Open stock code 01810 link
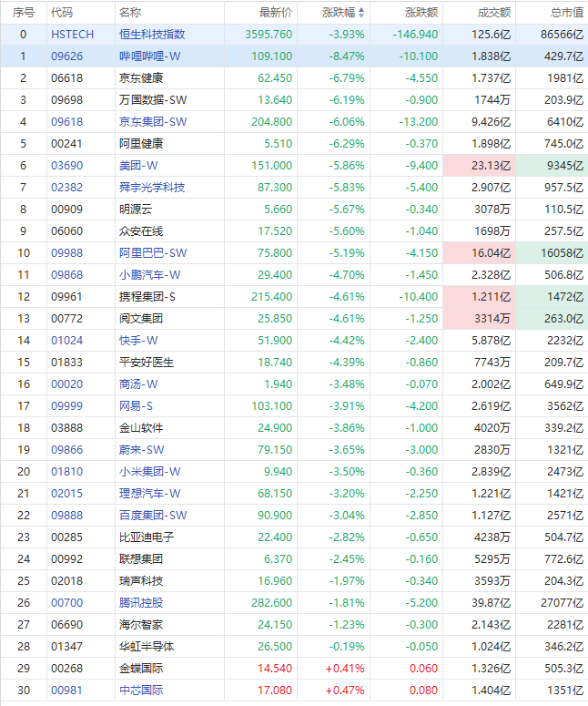 [x=67, y=472]
